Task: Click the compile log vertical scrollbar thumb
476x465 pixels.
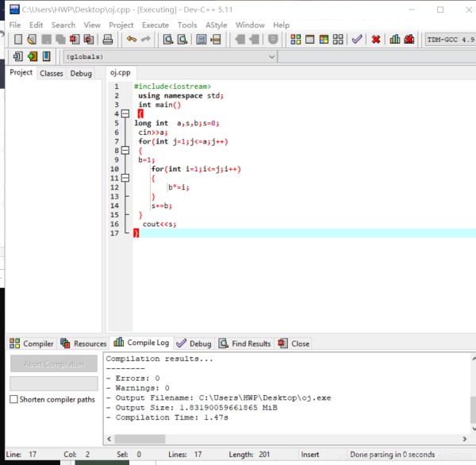Action: pos(473,409)
